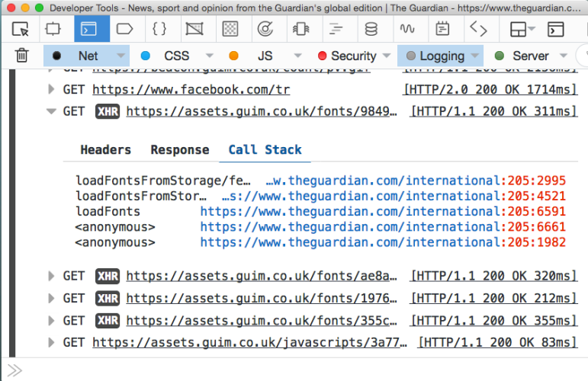Screen dimensions: 588x381
Task: Open the 200 OK 212ms status link
Action: pyautogui.click(x=493, y=298)
